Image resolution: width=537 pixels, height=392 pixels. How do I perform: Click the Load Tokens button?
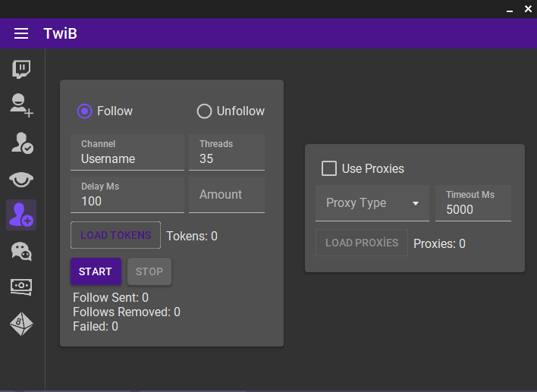click(116, 235)
